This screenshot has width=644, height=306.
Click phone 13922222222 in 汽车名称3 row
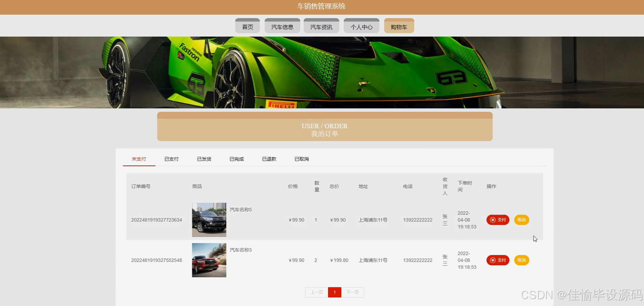click(418, 260)
